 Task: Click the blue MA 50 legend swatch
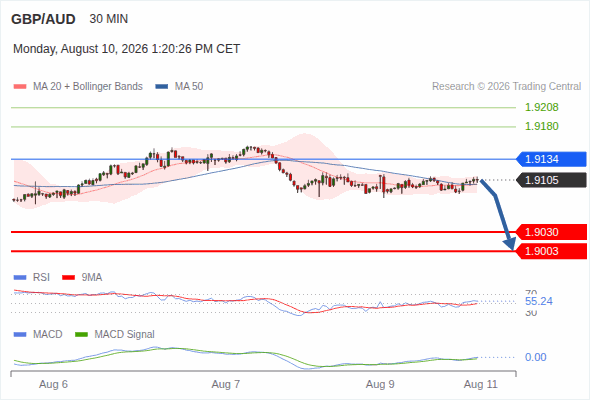[162, 87]
